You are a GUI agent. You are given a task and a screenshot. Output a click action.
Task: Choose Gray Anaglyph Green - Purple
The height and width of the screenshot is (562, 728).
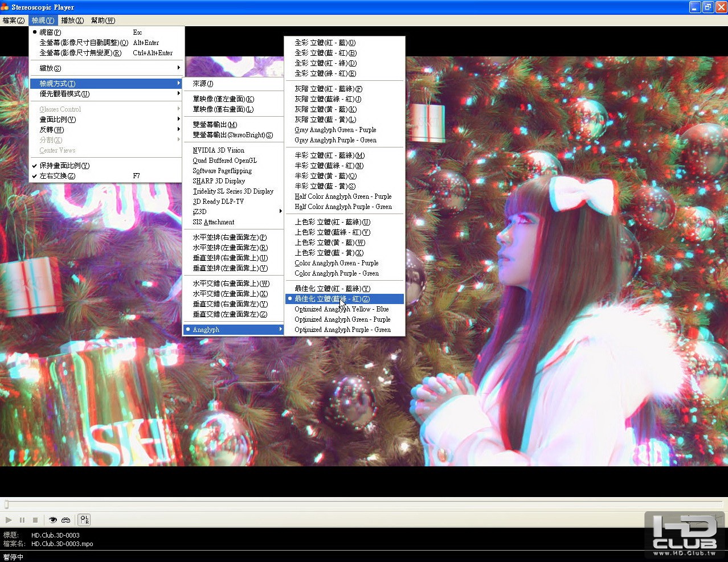(345, 130)
